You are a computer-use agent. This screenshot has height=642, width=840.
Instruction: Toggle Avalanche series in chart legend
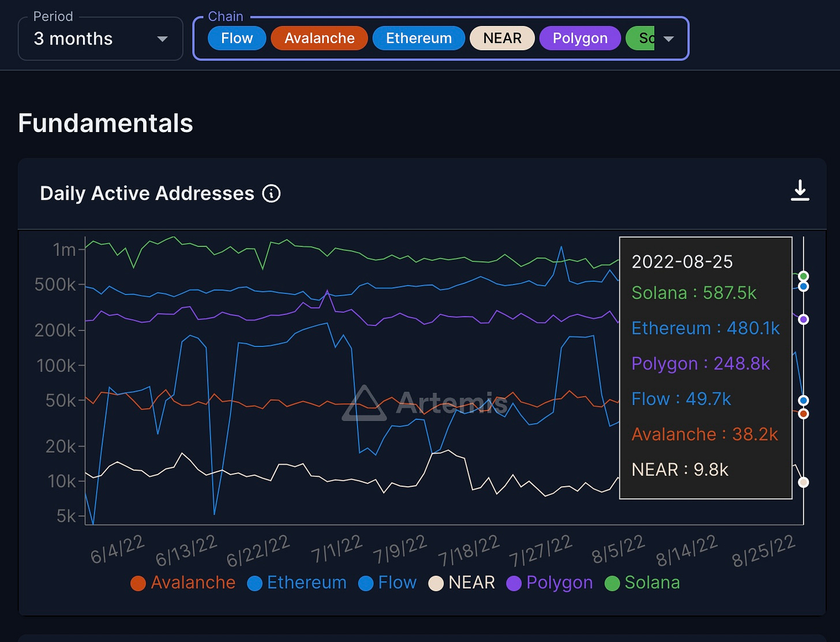[x=183, y=583]
